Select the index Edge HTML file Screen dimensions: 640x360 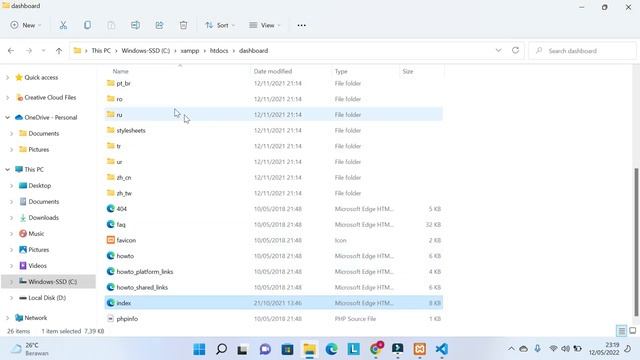click(x=273, y=303)
